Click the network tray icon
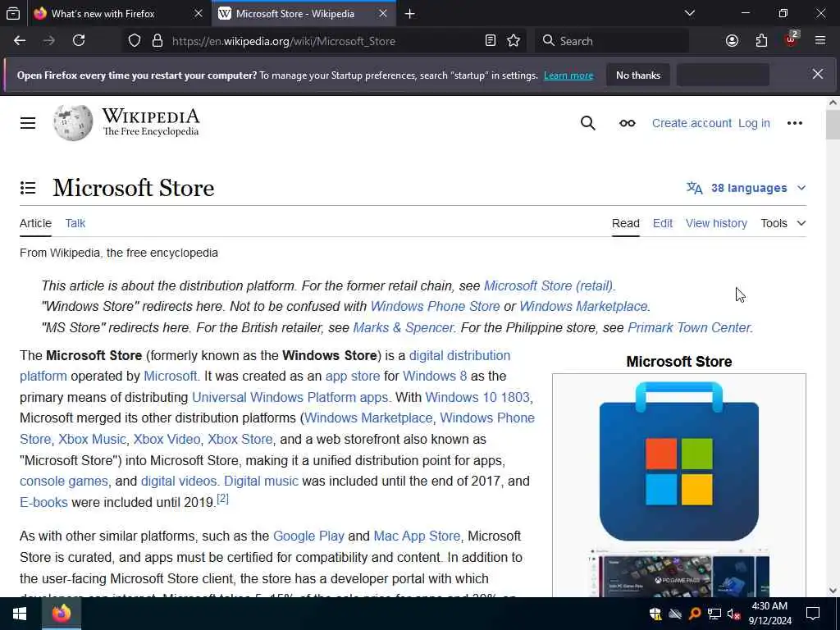The width and height of the screenshot is (840, 630). point(714,614)
